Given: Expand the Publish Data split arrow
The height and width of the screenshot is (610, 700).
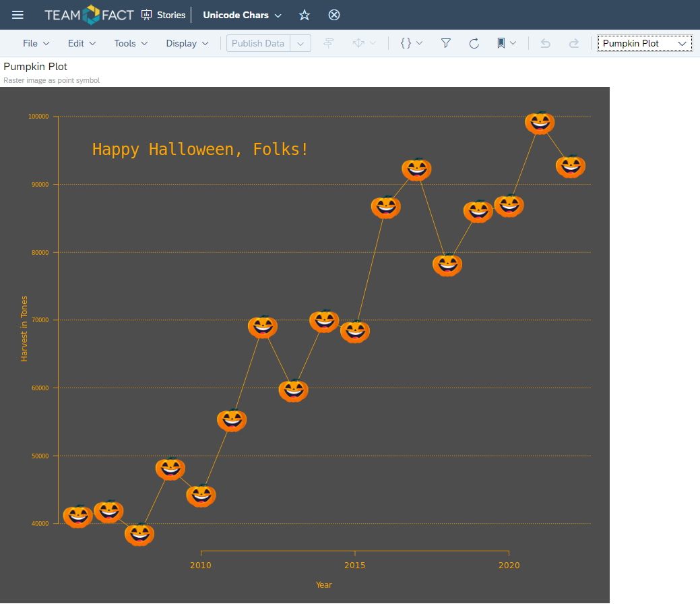Looking at the screenshot, I should pyautogui.click(x=300, y=43).
